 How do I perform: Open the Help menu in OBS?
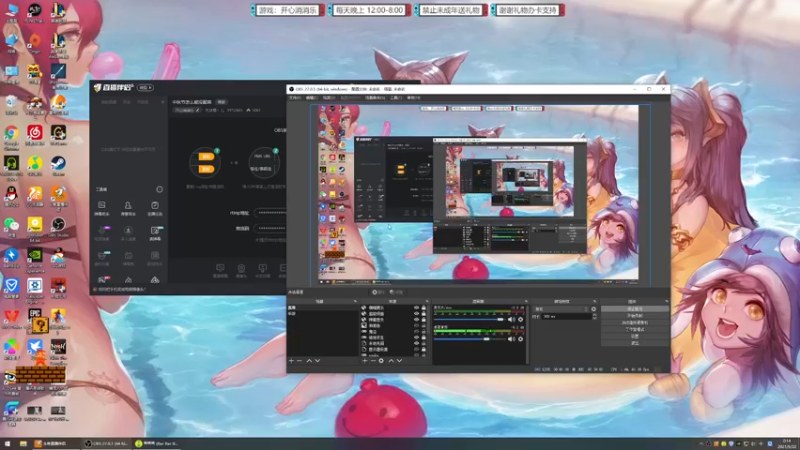pyautogui.click(x=413, y=97)
